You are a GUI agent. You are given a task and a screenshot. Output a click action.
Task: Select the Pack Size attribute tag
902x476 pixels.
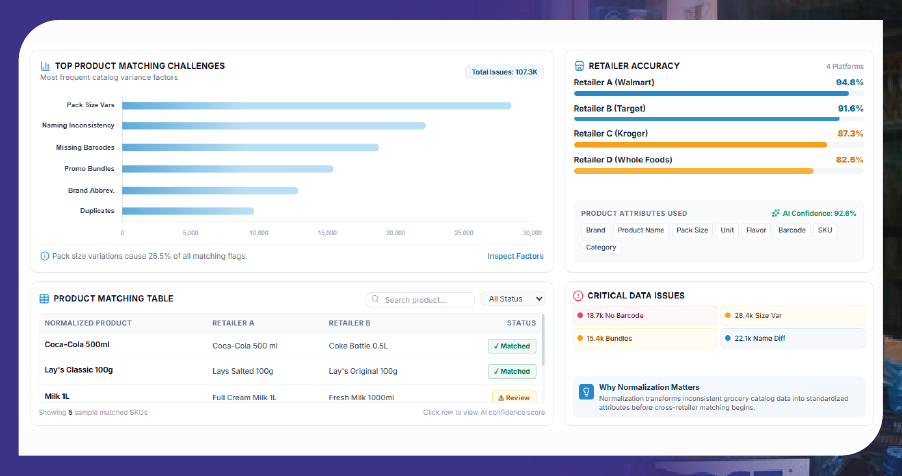pos(692,230)
